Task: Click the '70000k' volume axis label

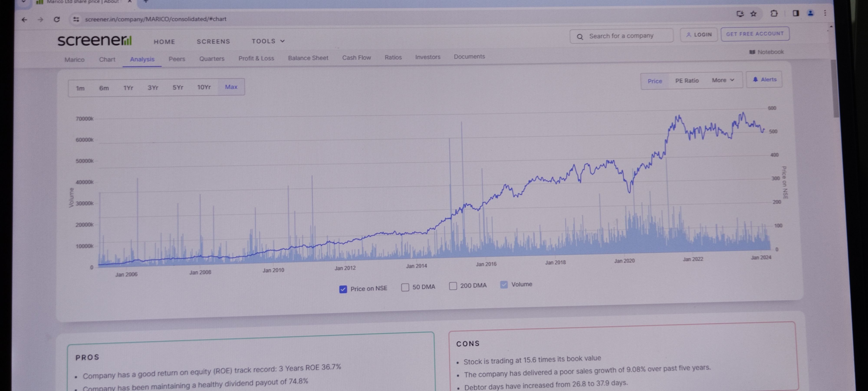Action: point(85,119)
